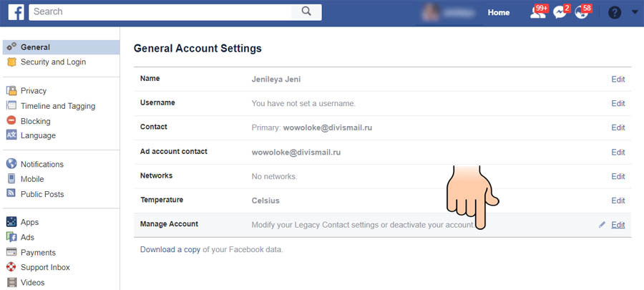Viewport: 644px width, 290px height.
Task: Open Apps settings label
Action: click(29, 222)
